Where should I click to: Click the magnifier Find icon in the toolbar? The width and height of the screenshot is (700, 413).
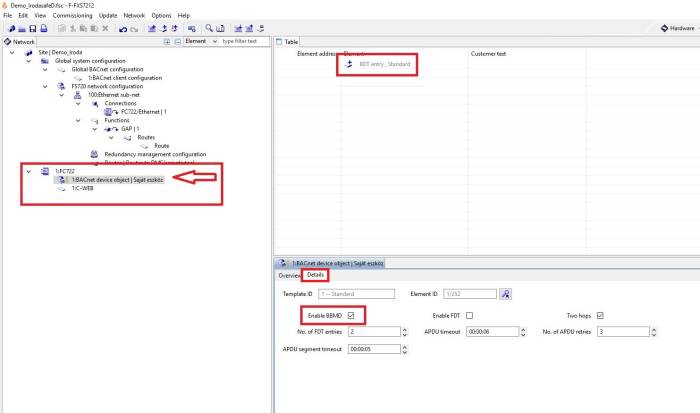[209, 29]
